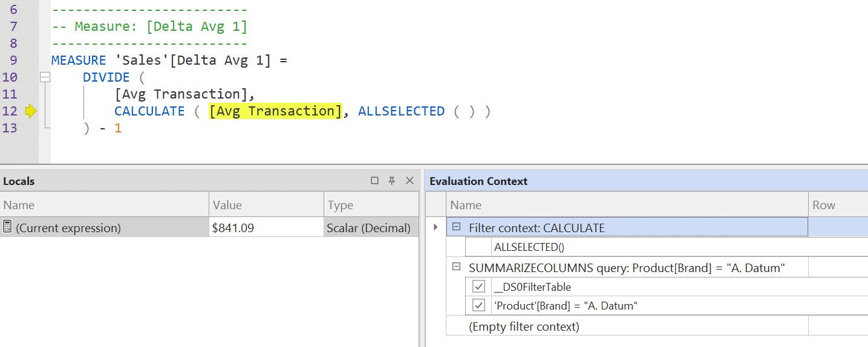This screenshot has width=868, height=347.
Task: Click the Locals panel maximize icon
Action: pyautogui.click(x=375, y=181)
